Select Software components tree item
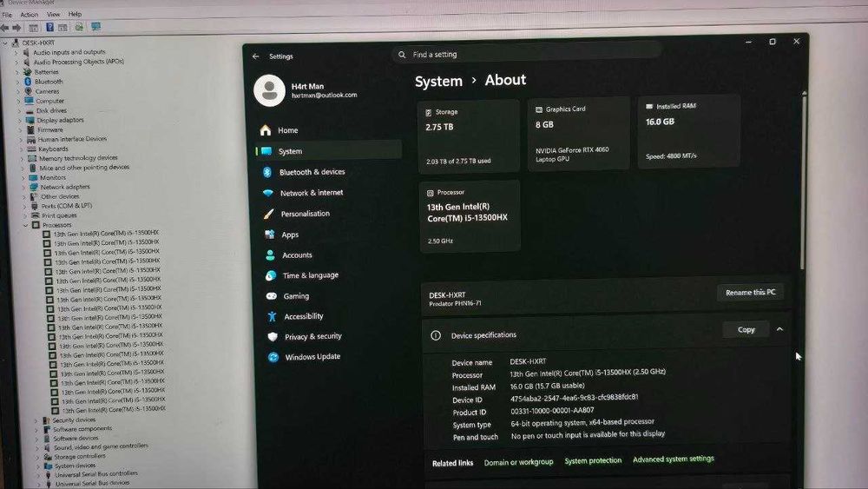868x489 pixels. [82, 429]
